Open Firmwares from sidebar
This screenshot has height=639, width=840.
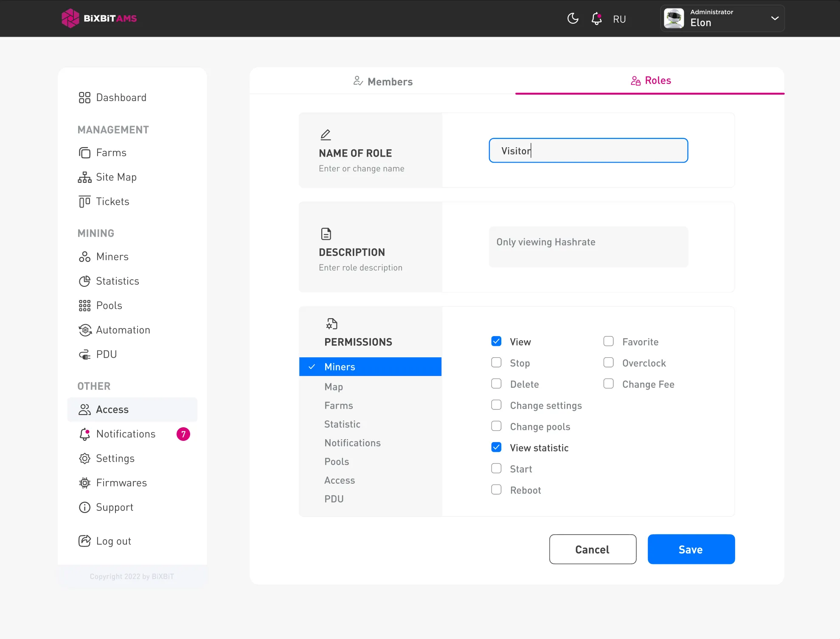(x=113, y=483)
